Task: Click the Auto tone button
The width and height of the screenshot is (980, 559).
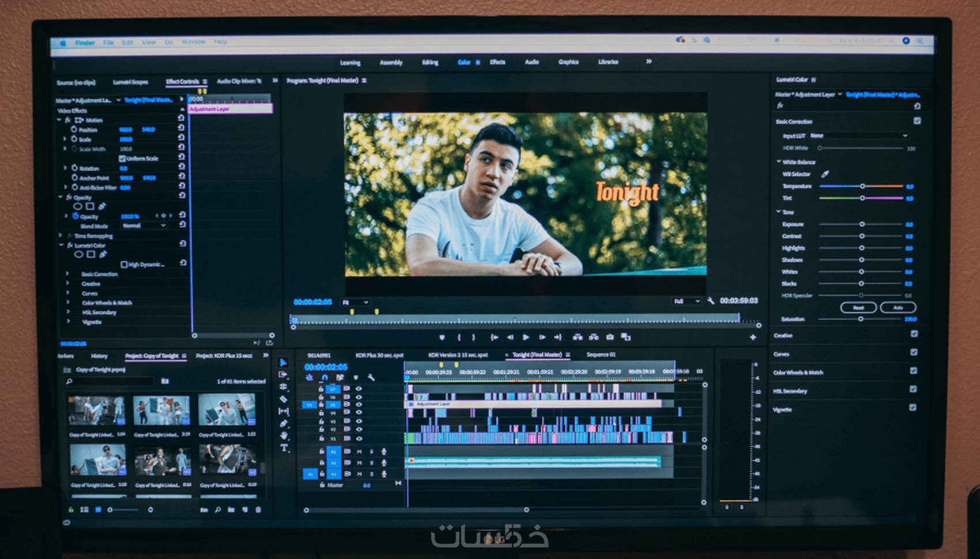Action: [898, 307]
